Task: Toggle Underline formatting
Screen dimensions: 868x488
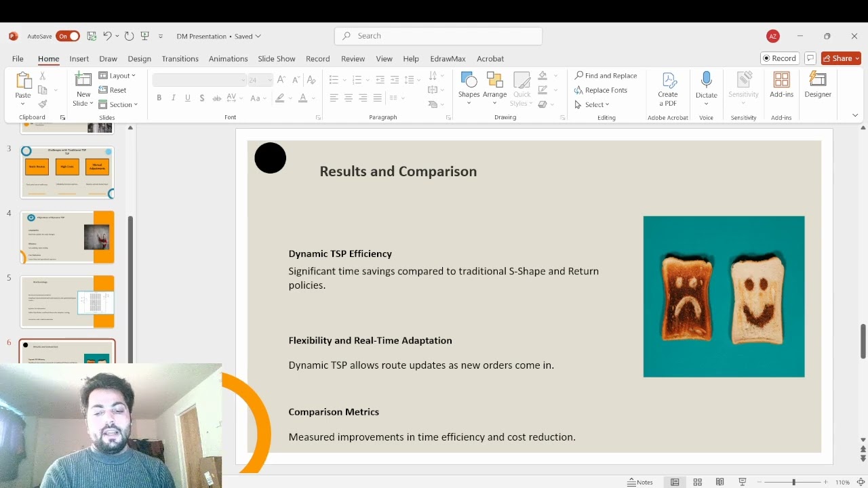Action: pos(187,98)
